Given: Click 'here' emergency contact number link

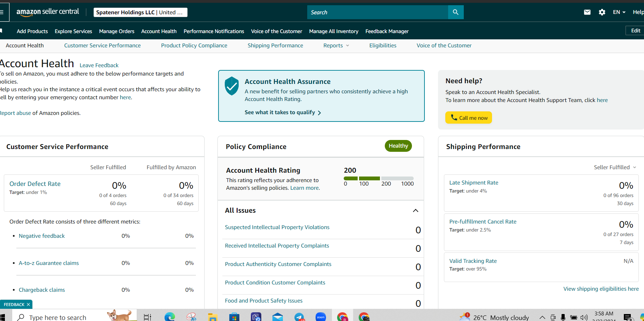Looking at the screenshot, I should point(125,97).
